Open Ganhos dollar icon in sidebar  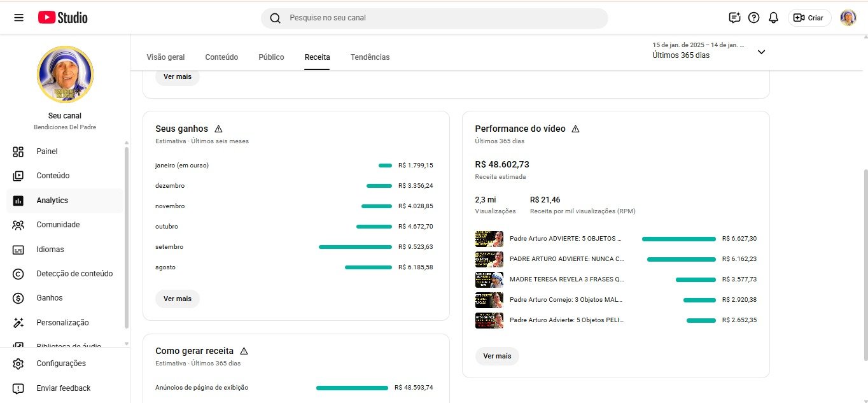[x=18, y=298]
